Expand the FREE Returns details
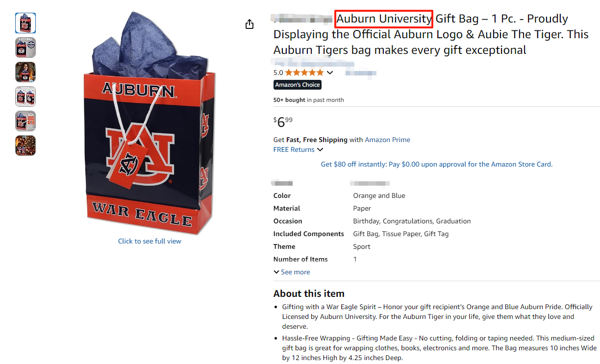The height and width of the screenshot is (364, 600). click(320, 149)
